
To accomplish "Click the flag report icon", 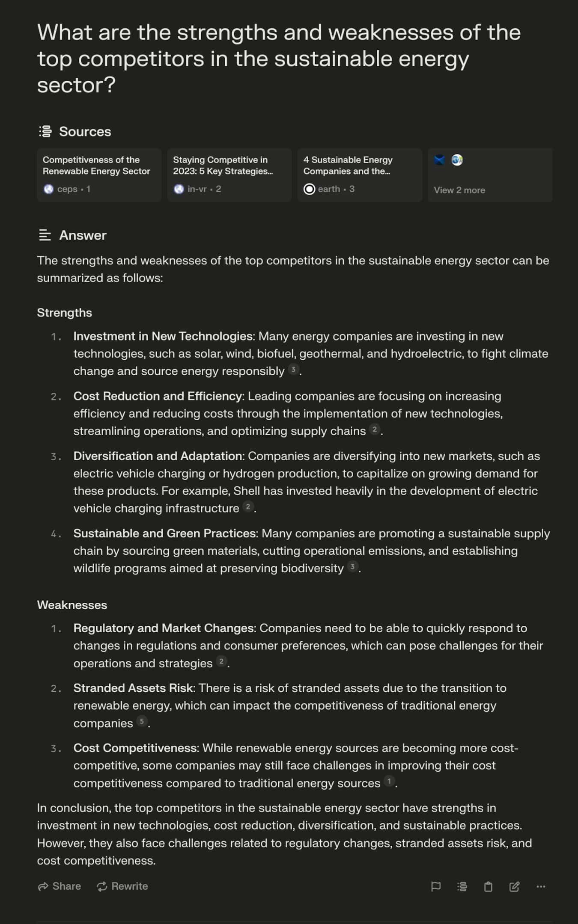I will [435, 886].
